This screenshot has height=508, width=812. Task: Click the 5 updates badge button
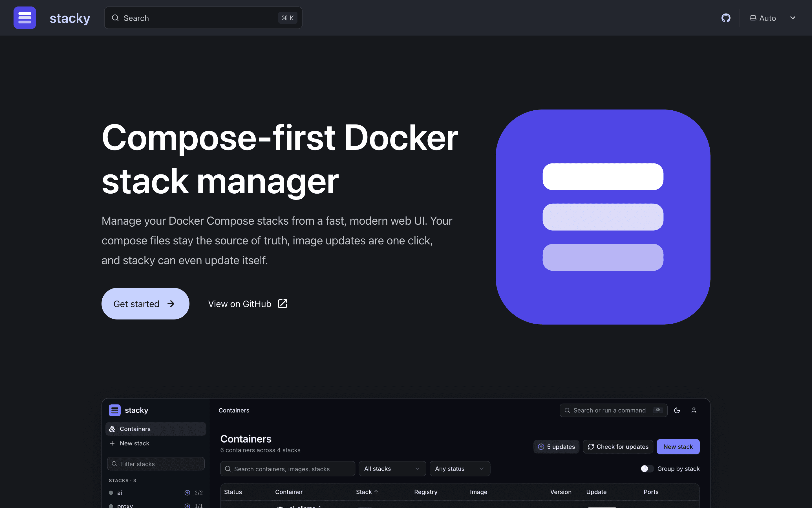pos(556,446)
